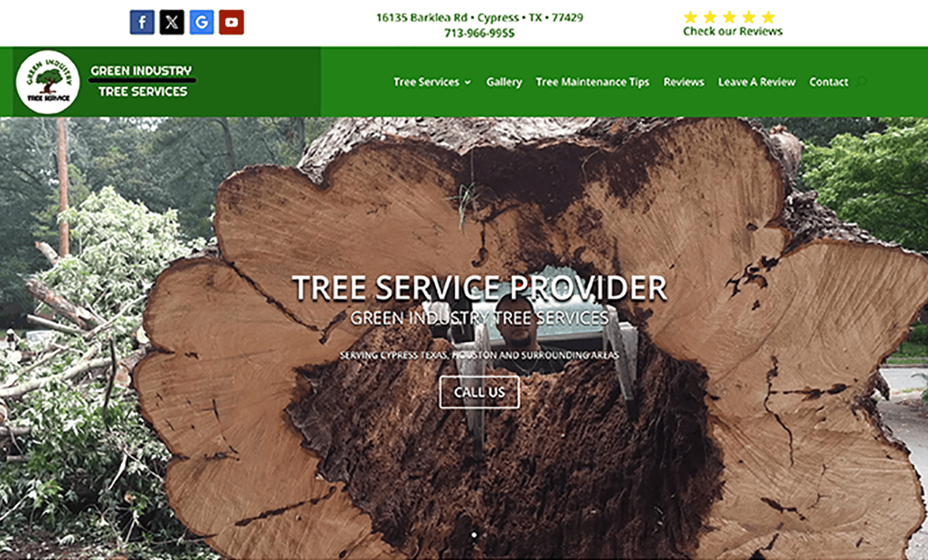Open the Reviews menu item
The width and height of the screenshot is (928, 560).
[x=684, y=82]
